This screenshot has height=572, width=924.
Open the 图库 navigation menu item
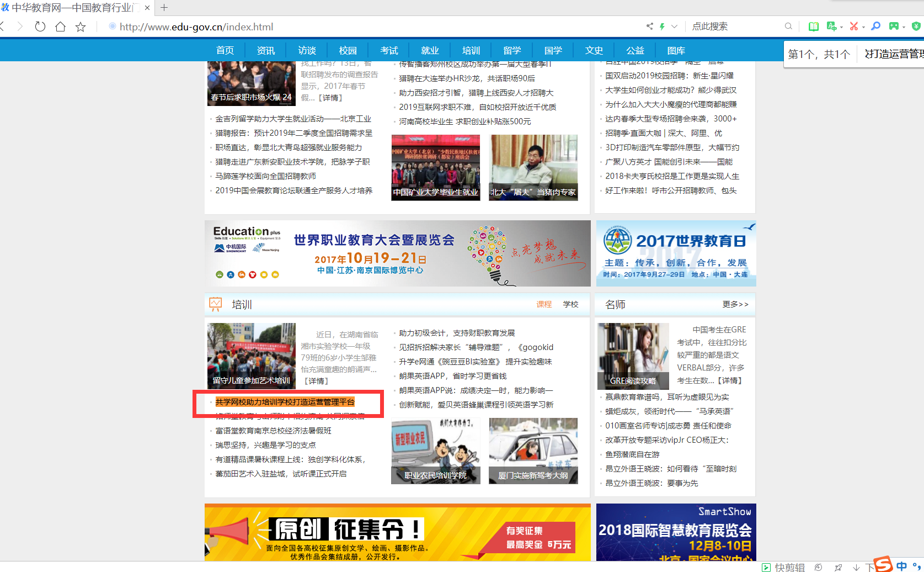(x=676, y=50)
